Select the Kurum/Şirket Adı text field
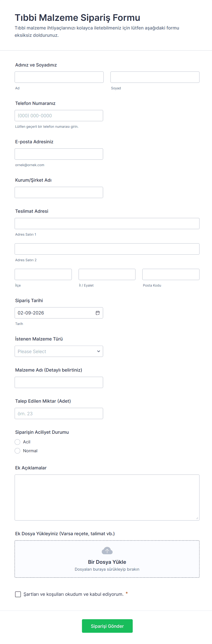The height and width of the screenshot is (644, 212). 59,192
